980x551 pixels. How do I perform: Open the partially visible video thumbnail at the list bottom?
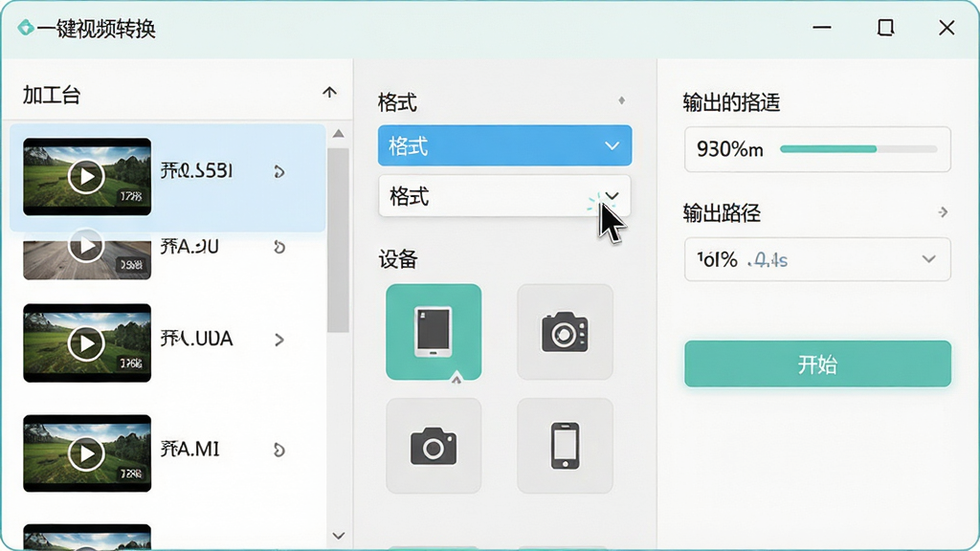(87, 537)
